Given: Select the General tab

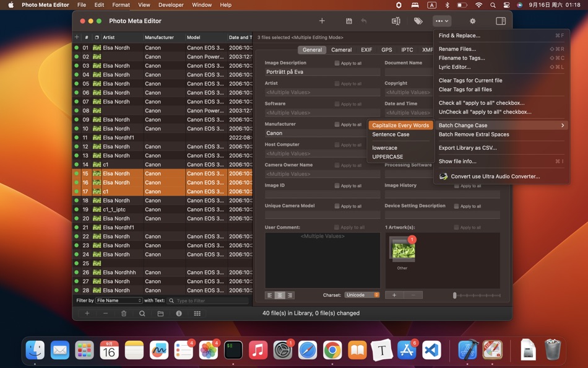Looking at the screenshot, I should click(x=312, y=50).
